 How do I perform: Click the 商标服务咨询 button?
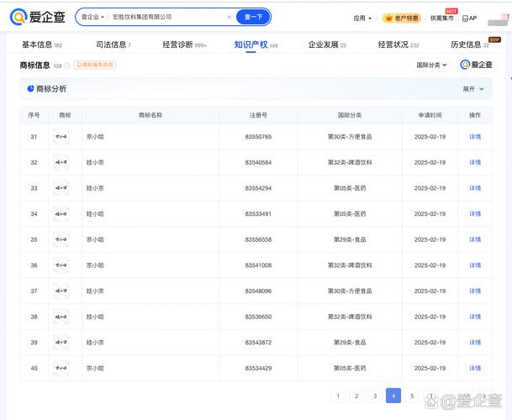coord(95,65)
